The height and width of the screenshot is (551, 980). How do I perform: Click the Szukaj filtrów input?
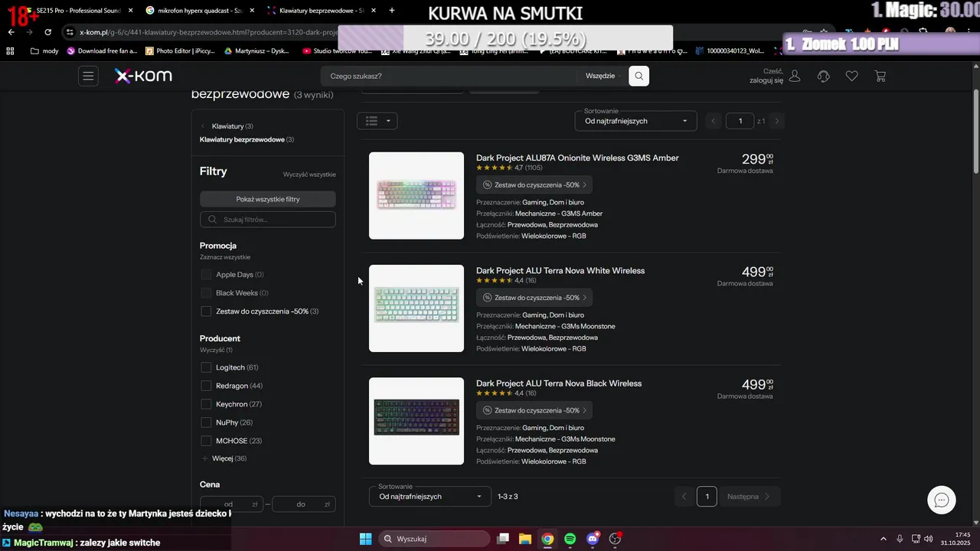point(268,220)
